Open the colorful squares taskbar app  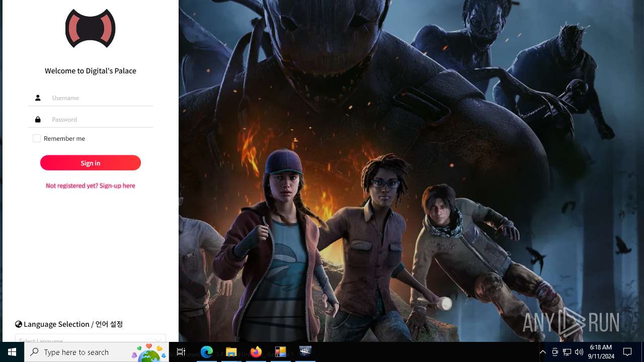[x=281, y=352]
